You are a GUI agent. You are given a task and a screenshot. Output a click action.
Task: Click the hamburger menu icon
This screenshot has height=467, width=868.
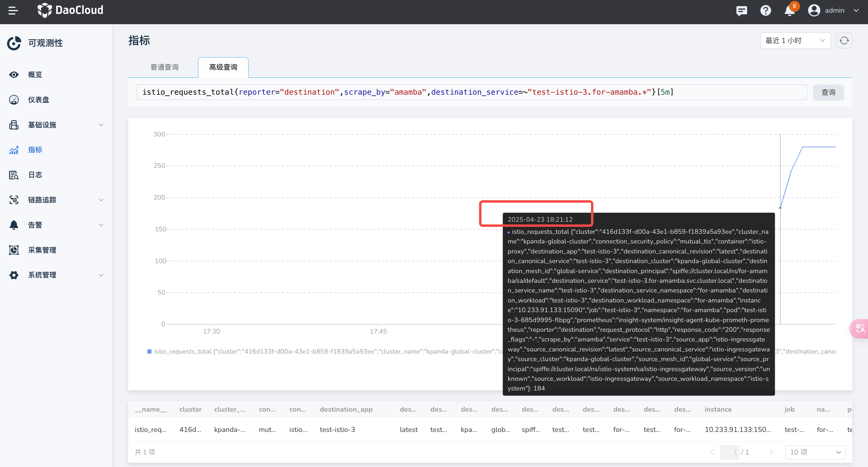pos(13,11)
